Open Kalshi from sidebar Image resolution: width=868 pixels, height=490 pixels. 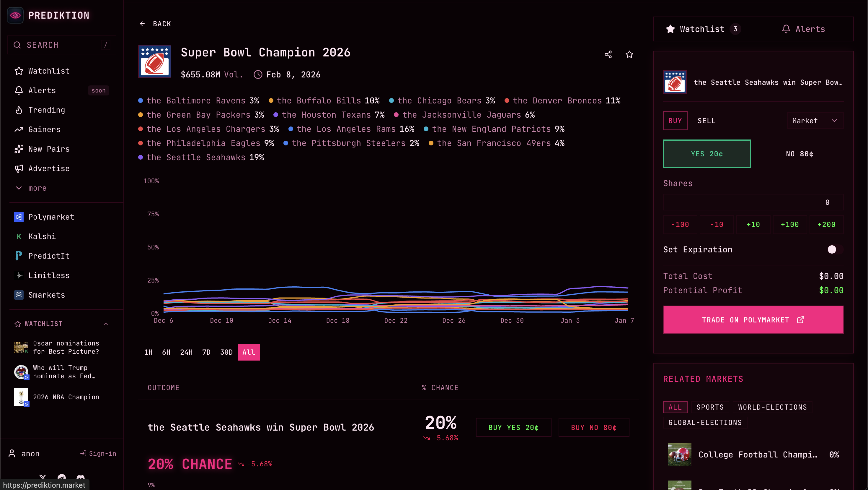42,236
